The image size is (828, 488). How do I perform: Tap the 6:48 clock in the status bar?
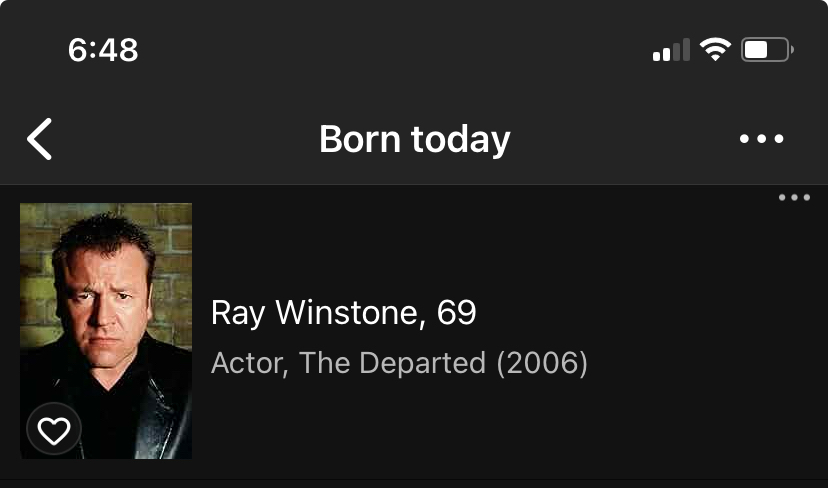click(x=103, y=49)
